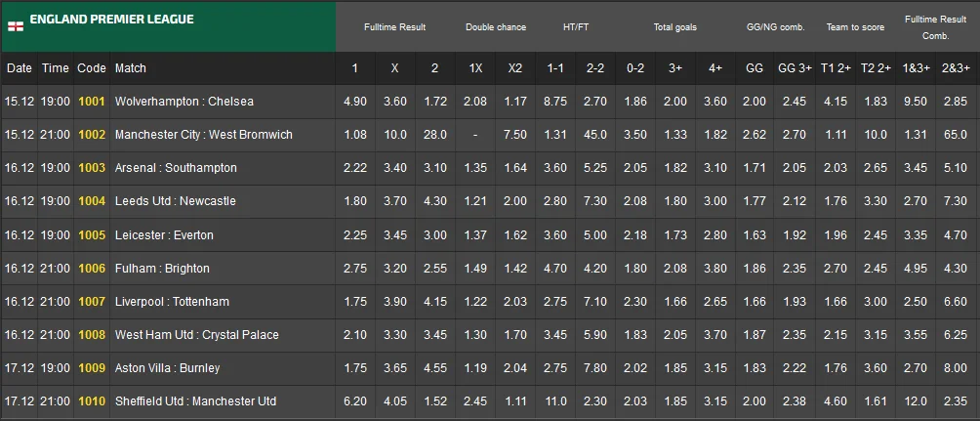Choose HT/FT 1-1 odds 2.75 for Aston Villa
980x421 pixels.
[x=555, y=368]
